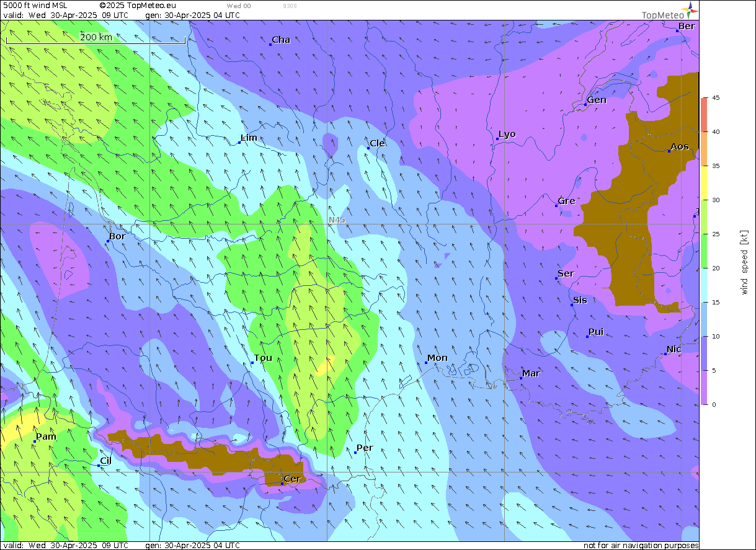Click the pale cyan 15-20 kt legend segment

(705, 285)
